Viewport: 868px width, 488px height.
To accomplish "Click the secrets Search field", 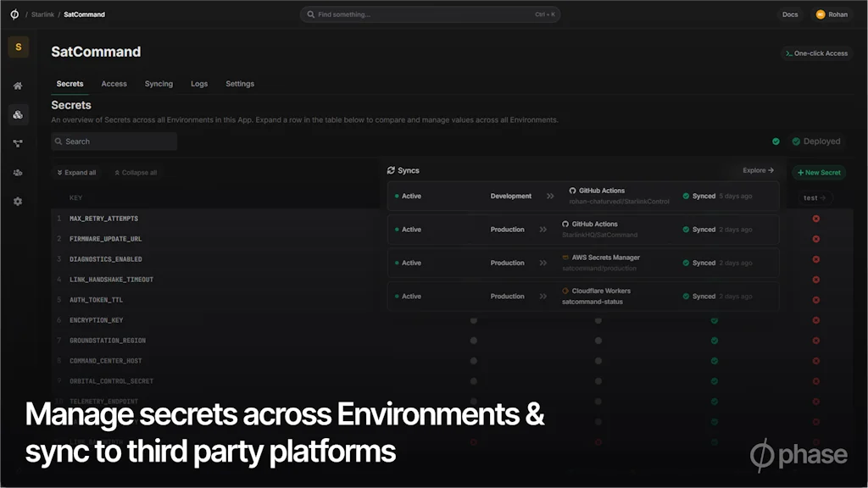I will 114,141.
